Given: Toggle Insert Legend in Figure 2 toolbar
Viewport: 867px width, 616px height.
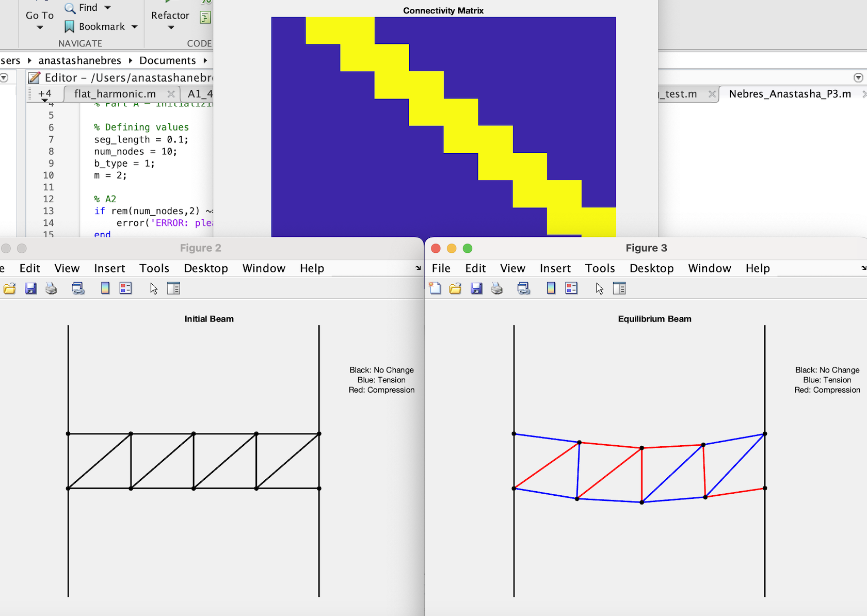Looking at the screenshot, I should (x=125, y=288).
